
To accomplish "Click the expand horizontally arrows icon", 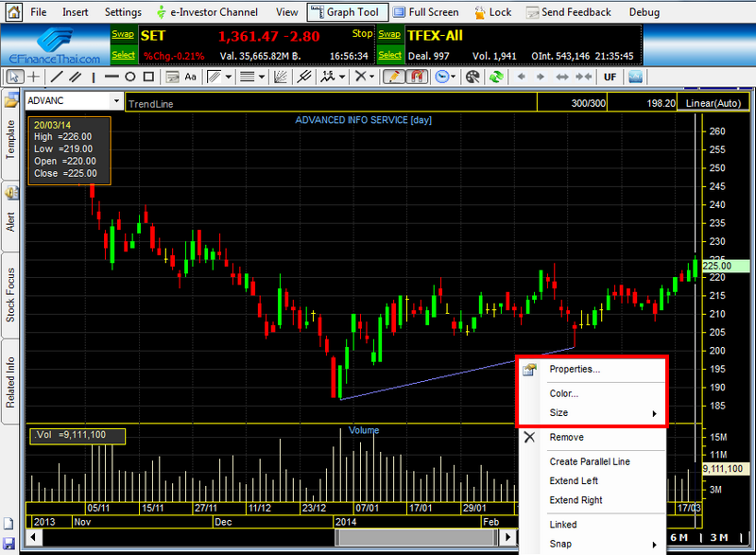I will [x=562, y=77].
